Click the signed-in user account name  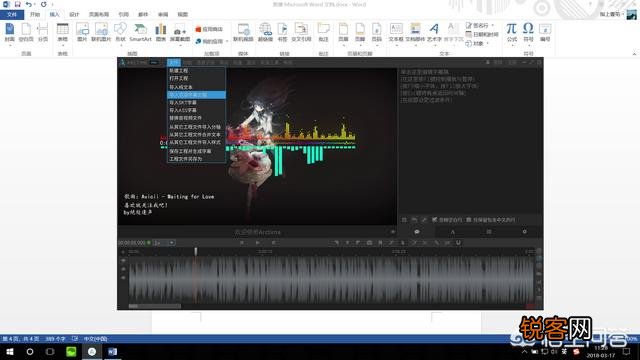[x=610, y=14]
